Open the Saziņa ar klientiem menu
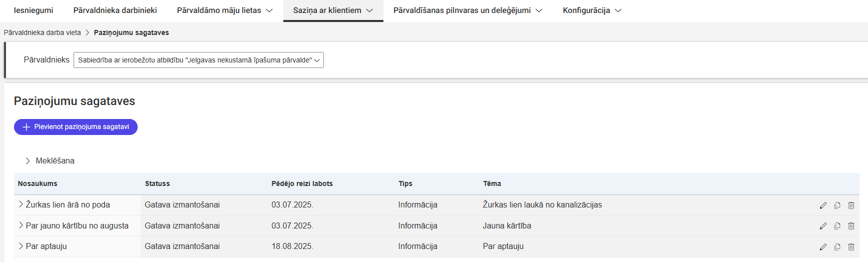The image size is (868, 262). coord(333,10)
